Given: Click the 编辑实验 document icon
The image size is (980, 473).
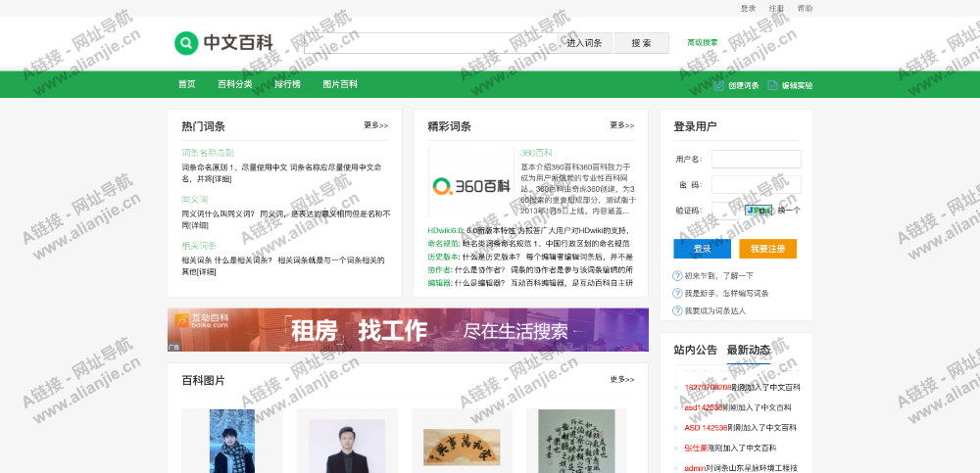Looking at the screenshot, I should [x=772, y=85].
